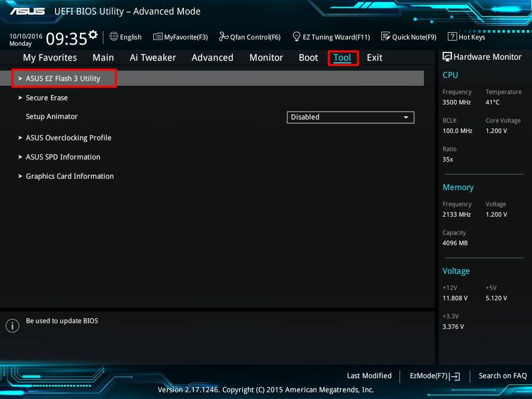Screen dimensions: 532x399
Task: Click the +5V 5.120 V reading
Action: tap(496, 298)
